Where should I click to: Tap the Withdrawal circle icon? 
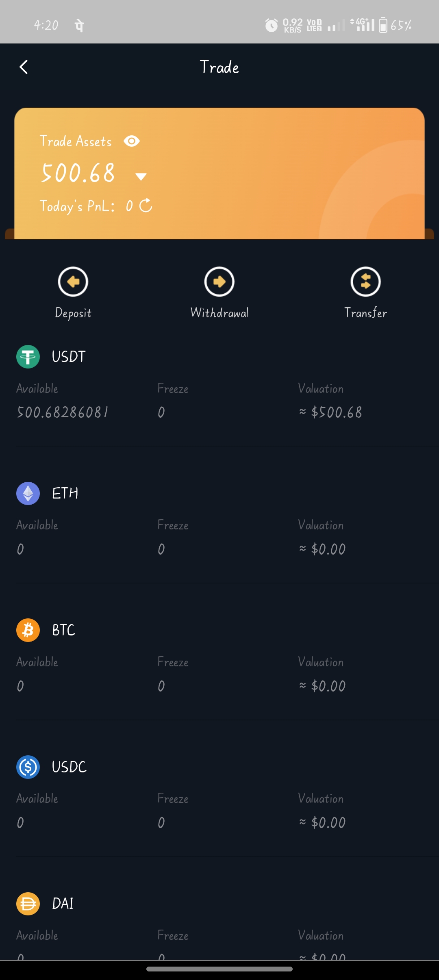pyautogui.click(x=219, y=282)
